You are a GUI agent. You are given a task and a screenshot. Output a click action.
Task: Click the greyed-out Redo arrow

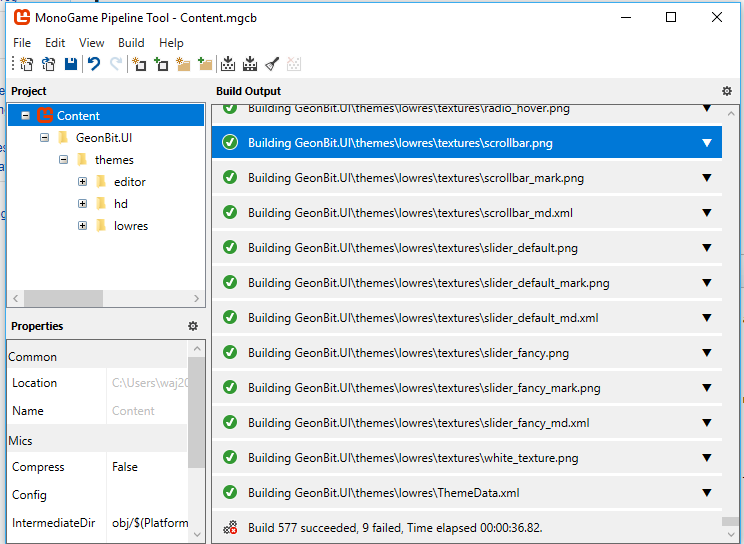[116, 64]
